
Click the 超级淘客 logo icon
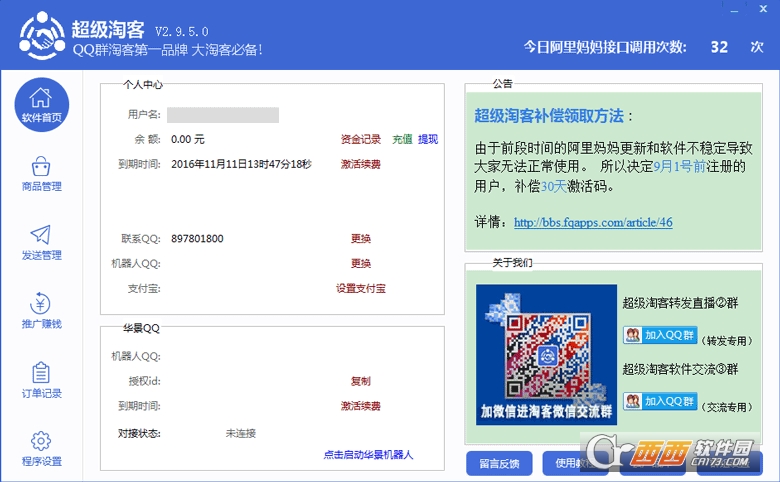click(42, 36)
